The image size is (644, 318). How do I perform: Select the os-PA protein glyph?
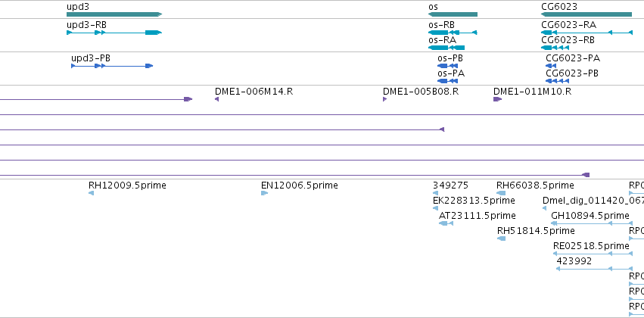click(447, 81)
